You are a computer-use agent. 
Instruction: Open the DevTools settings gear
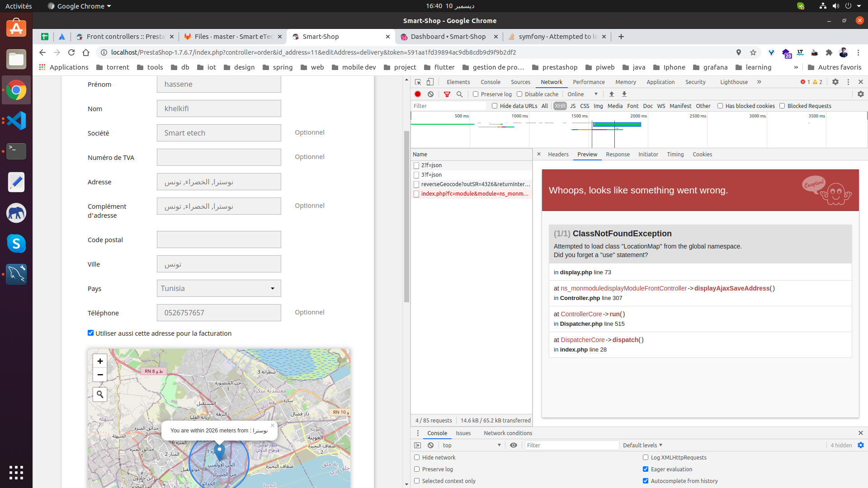(835, 82)
